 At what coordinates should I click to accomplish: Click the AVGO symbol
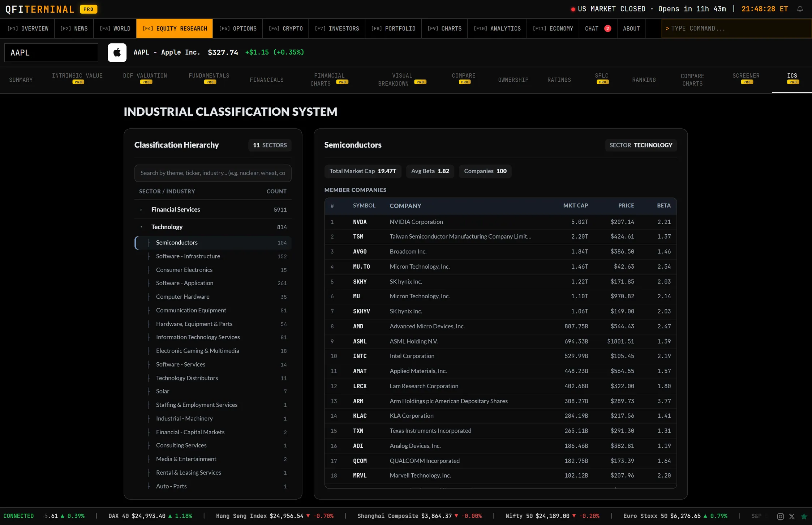[360, 252]
